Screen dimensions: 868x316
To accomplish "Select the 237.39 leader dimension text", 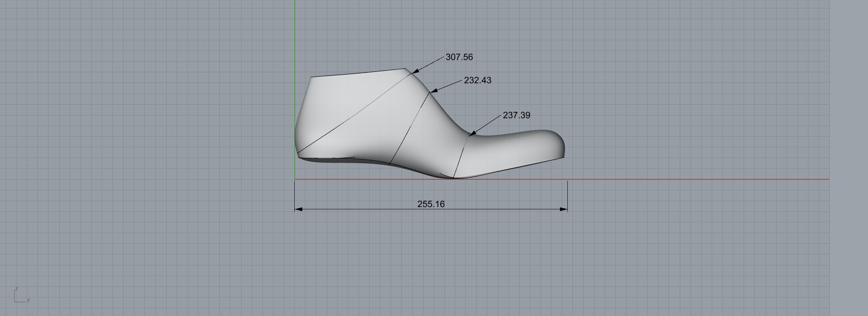I will (516, 115).
